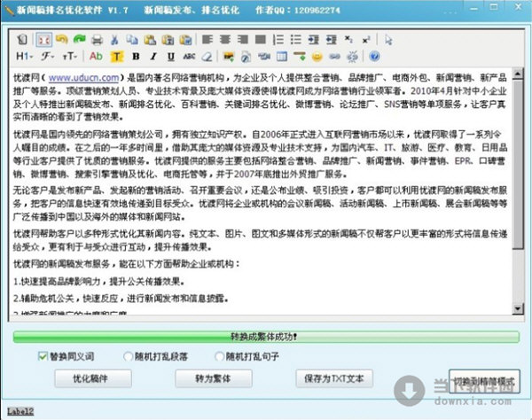The height and width of the screenshot is (420, 532).
Task: Copy selected text icon
Action: coord(132,40)
